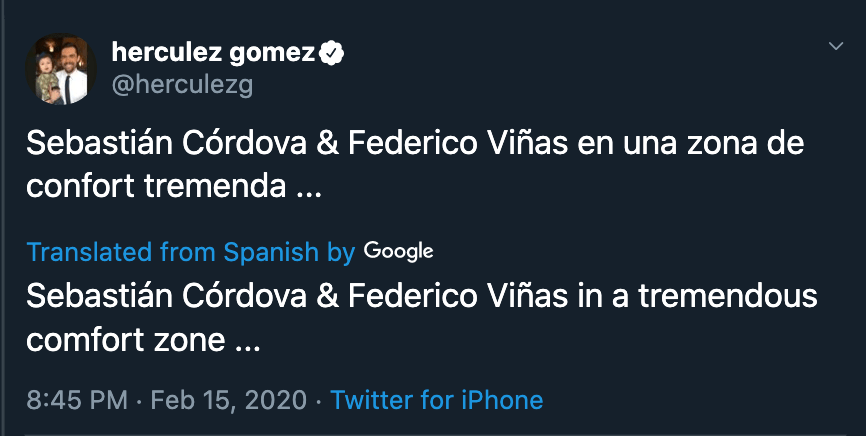Click the Google logo in translation credit
Image resolution: width=866 pixels, height=436 pixels.
398,251
